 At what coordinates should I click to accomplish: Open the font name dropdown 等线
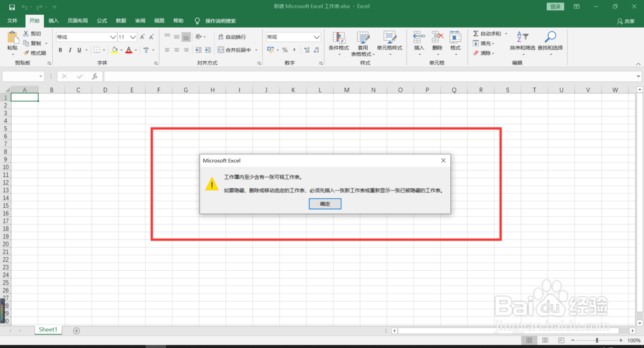(x=113, y=37)
